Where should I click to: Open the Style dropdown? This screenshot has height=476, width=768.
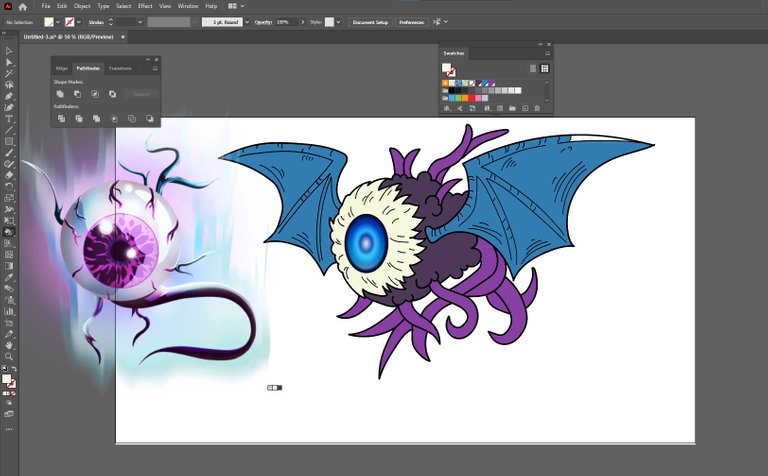[338, 22]
